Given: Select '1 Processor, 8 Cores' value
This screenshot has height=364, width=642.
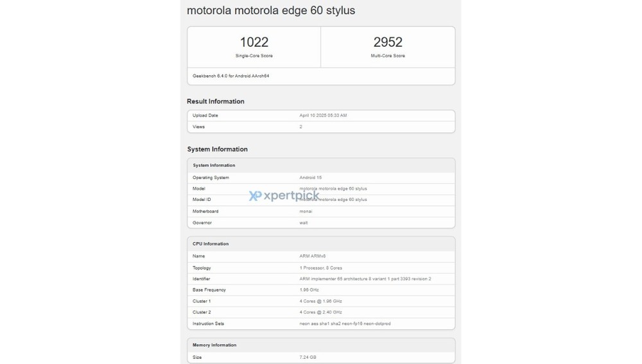Looking at the screenshot, I should pyautogui.click(x=320, y=268).
